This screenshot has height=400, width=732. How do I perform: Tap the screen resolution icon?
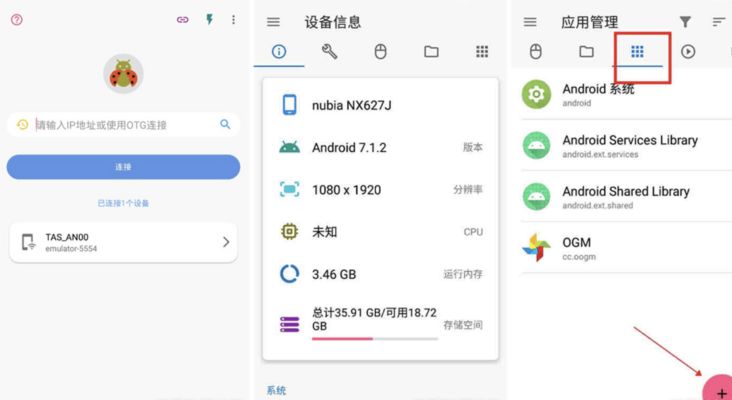coord(289,189)
